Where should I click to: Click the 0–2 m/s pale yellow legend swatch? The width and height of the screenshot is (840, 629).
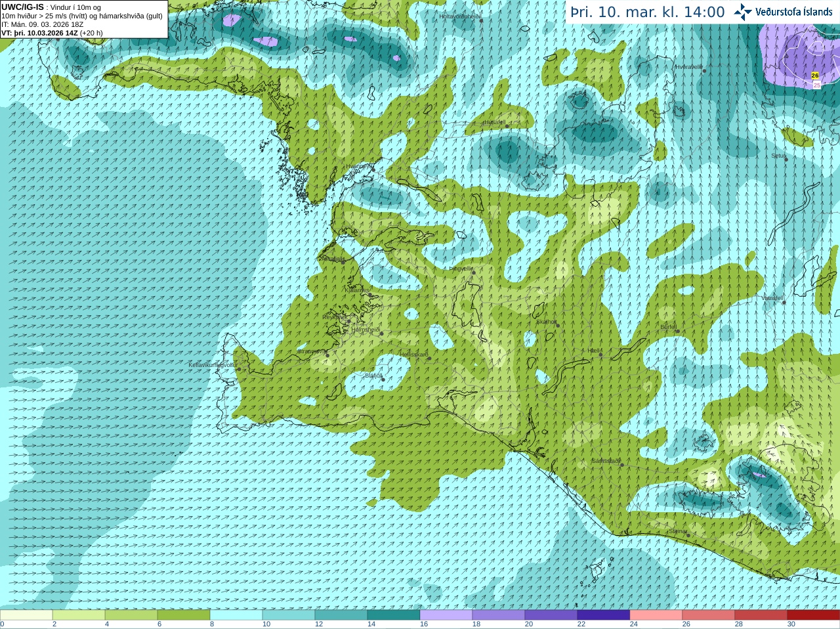point(26,615)
